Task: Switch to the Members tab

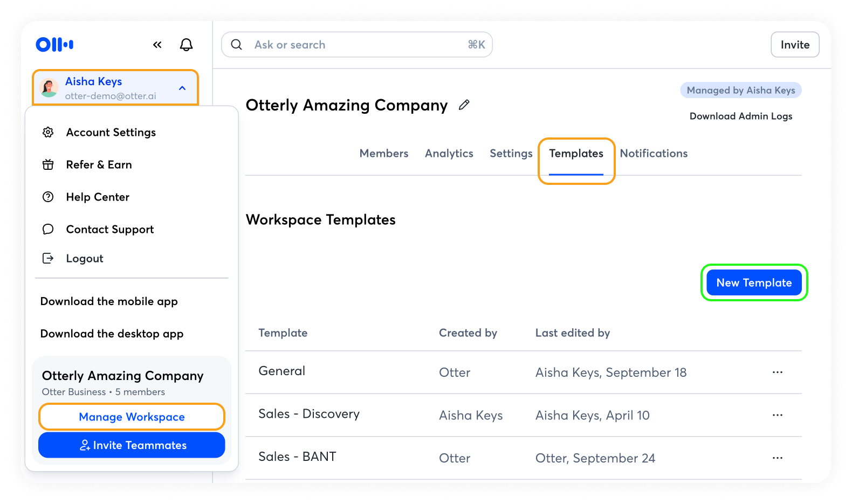Action: (x=384, y=154)
